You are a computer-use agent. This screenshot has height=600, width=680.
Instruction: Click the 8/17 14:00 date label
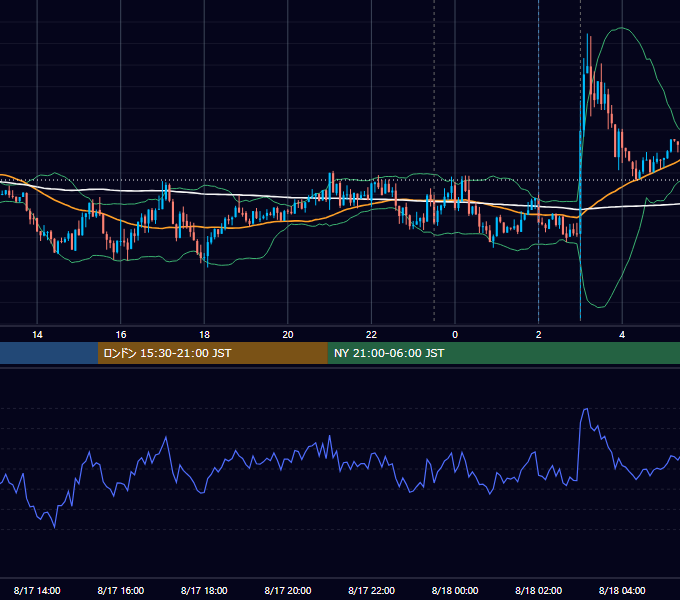click(x=37, y=590)
